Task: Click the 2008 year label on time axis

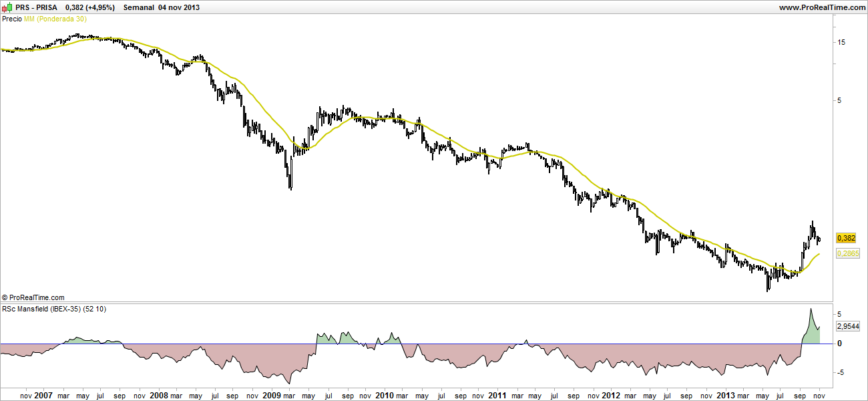Action: tap(158, 395)
